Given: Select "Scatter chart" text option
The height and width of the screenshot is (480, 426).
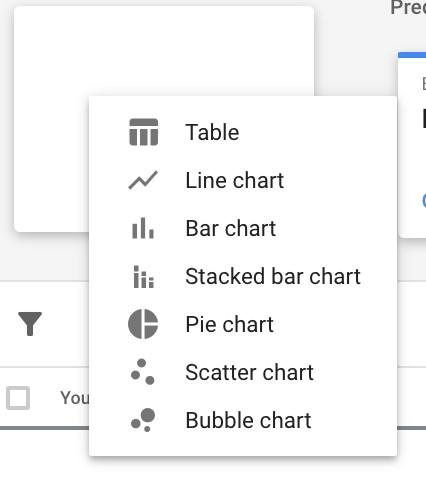Looking at the screenshot, I should click(249, 372).
